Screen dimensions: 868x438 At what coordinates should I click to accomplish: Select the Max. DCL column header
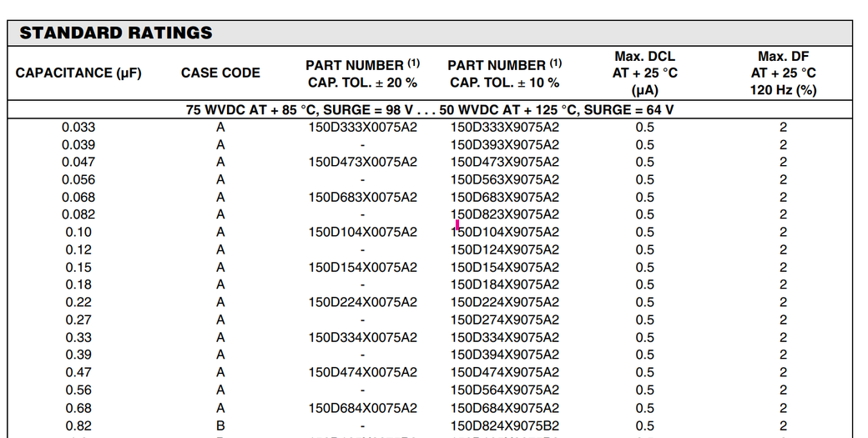644,73
